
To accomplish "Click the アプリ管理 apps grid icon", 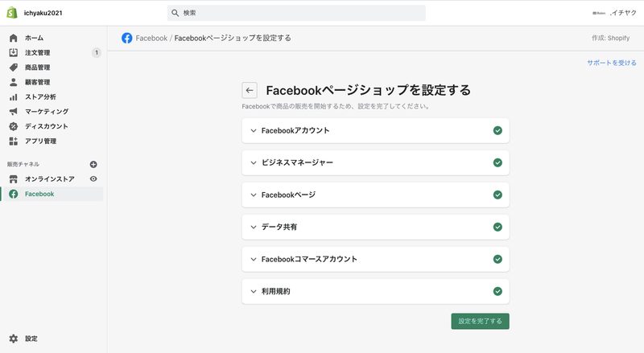I will coord(13,142).
